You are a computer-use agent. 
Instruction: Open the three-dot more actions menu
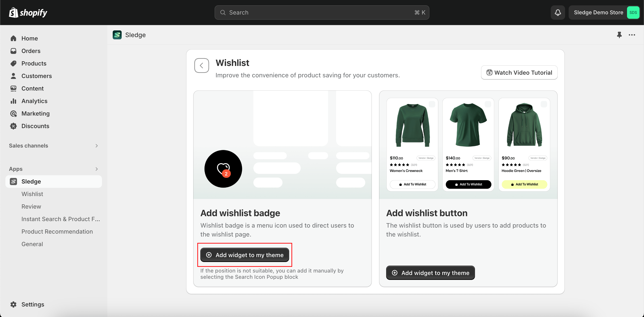(x=632, y=35)
